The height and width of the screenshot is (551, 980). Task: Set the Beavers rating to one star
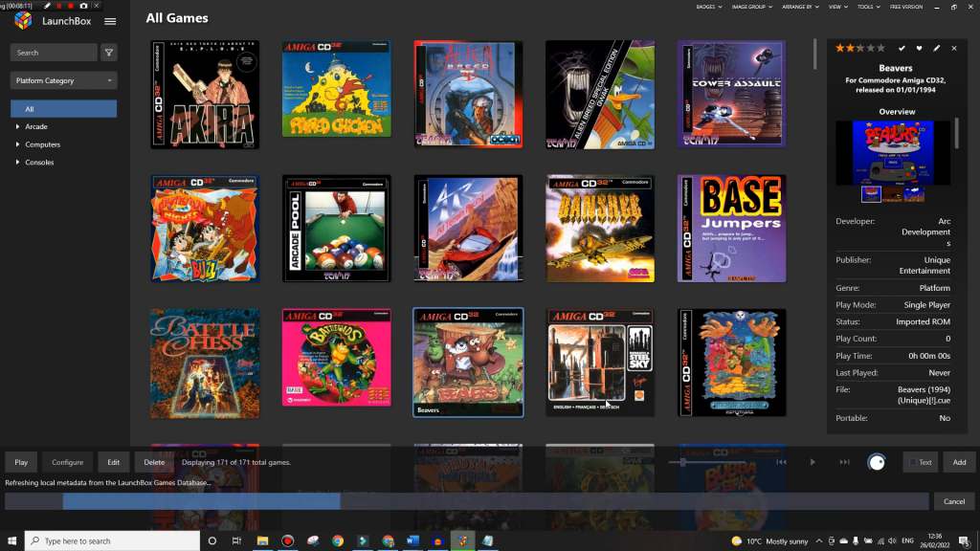coord(840,48)
